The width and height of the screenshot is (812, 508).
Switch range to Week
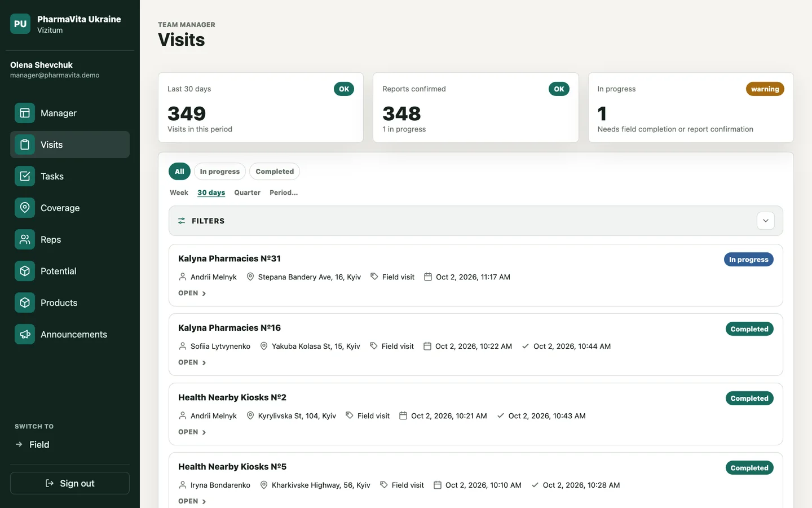[x=179, y=192]
